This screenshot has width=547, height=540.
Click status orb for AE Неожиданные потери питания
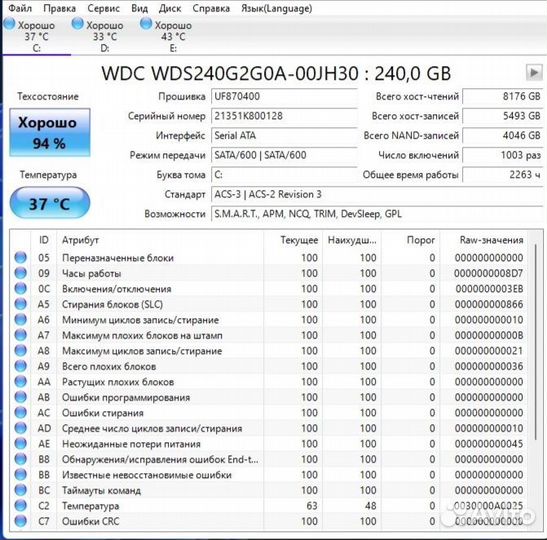[21, 443]
